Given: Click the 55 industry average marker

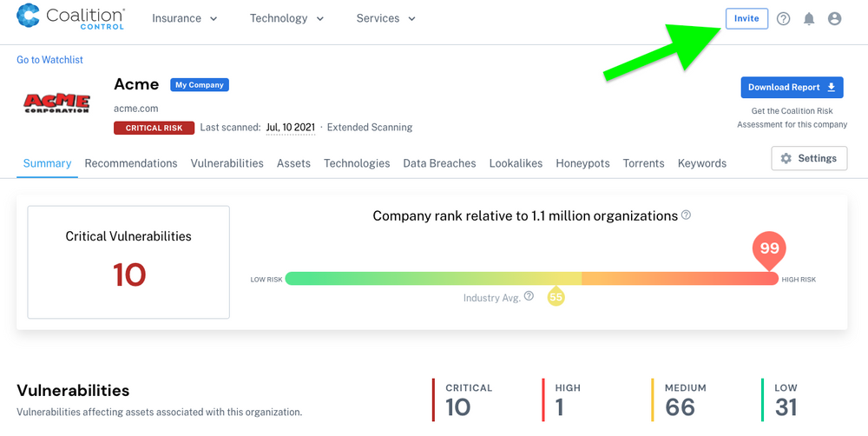Looking at the screenshot, I should 556,296.
